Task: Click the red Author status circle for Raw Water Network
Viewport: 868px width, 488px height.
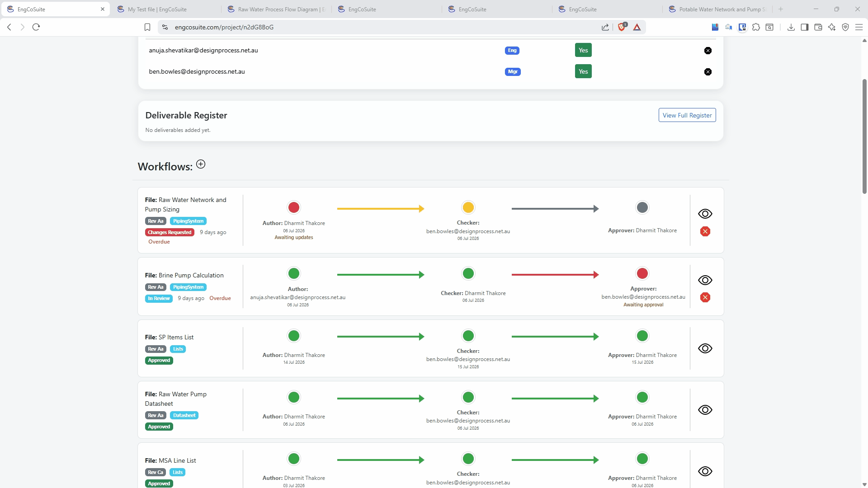Action: pyautogui.click(x=293, y=207)
